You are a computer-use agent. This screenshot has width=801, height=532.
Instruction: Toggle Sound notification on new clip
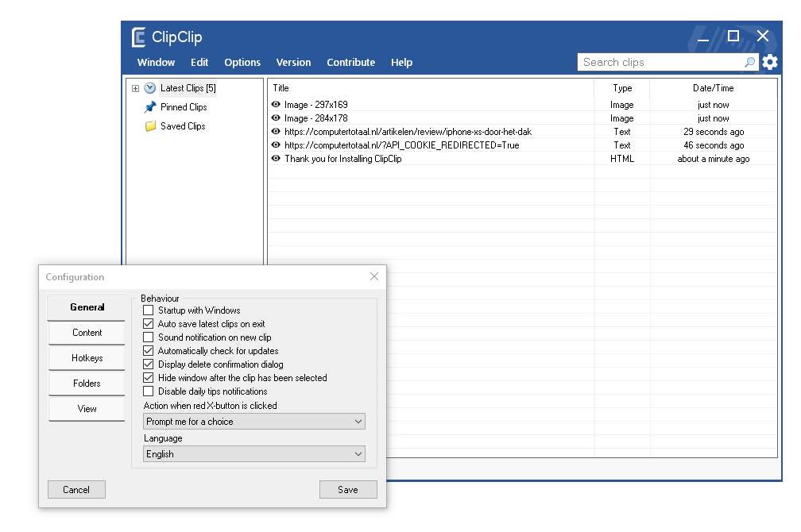(149, 337)
